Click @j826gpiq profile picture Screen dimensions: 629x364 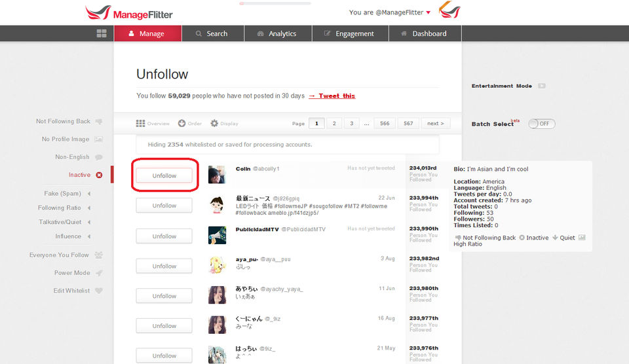click(217, 205)
